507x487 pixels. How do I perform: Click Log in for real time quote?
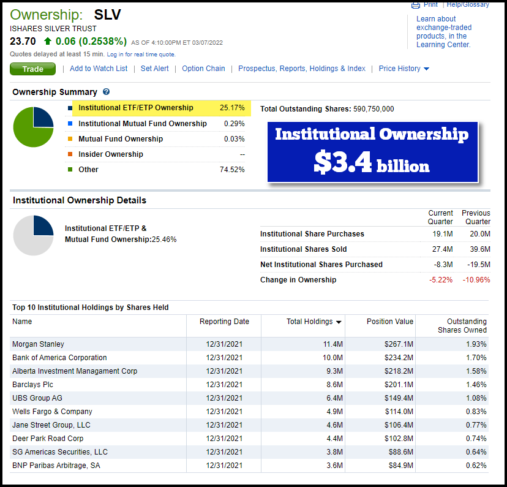(141, 54)
